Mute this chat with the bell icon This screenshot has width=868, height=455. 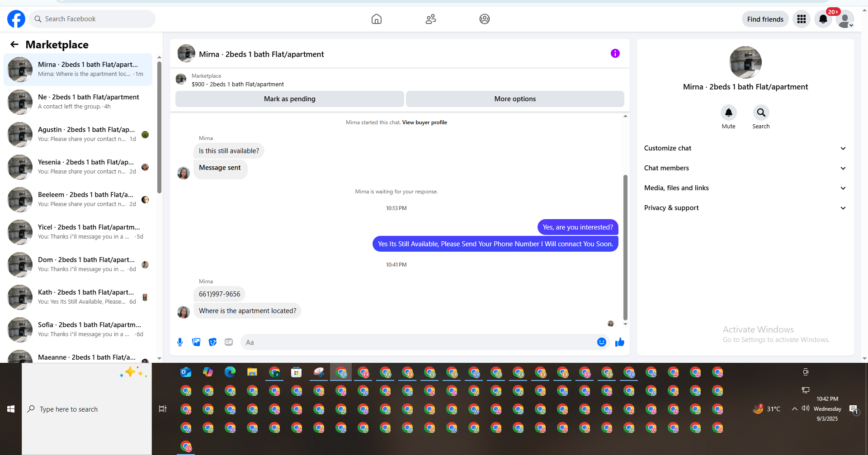tap(728, 113)
